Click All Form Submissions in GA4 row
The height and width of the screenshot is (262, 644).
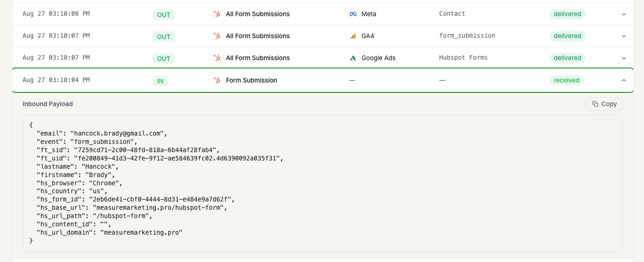pos(258,36)
